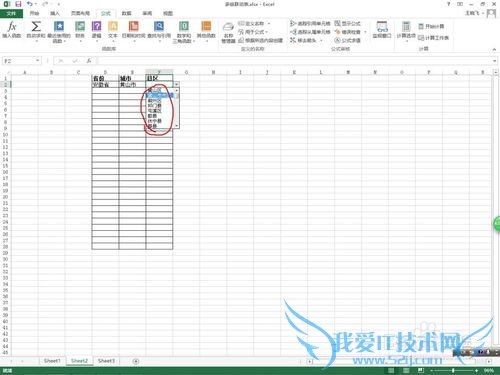Click the Redo arrow icon
Viewport: 500px width, 375px height.
(46, 4)
